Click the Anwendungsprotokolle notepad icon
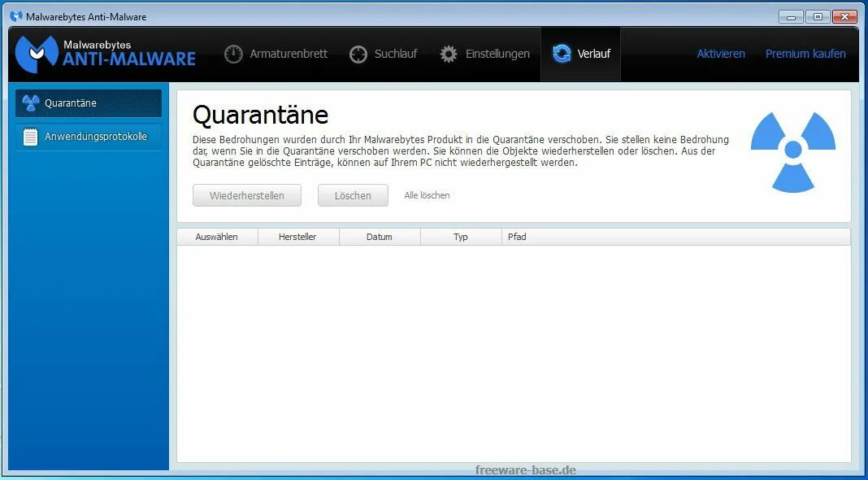 pos(30,137)
